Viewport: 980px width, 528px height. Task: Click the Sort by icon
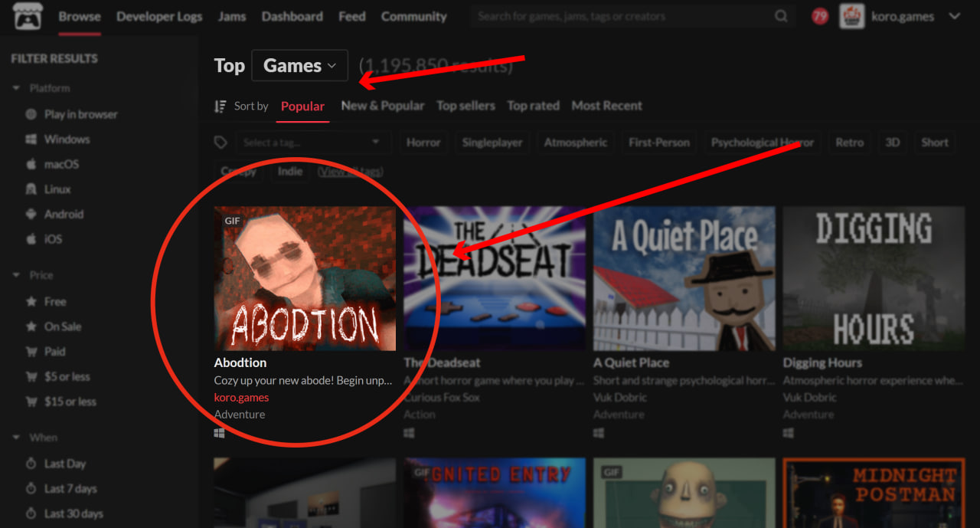click(x=220, y=106)
